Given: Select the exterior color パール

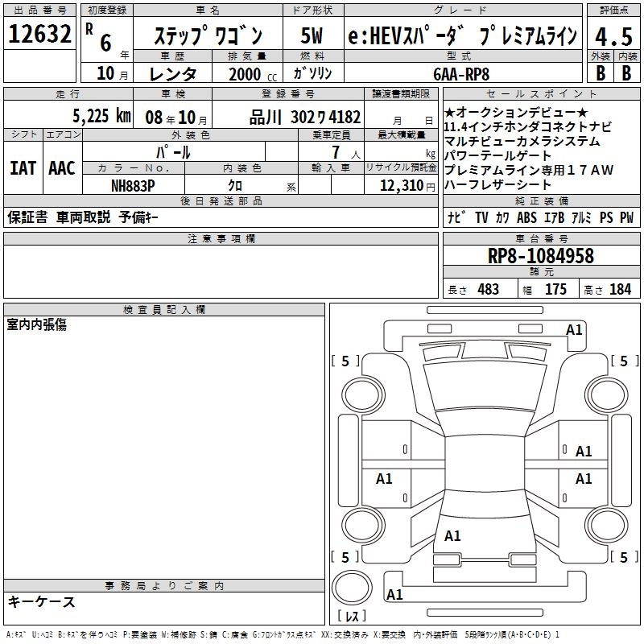Looking at the screenshot, I should tap(173, 153).
